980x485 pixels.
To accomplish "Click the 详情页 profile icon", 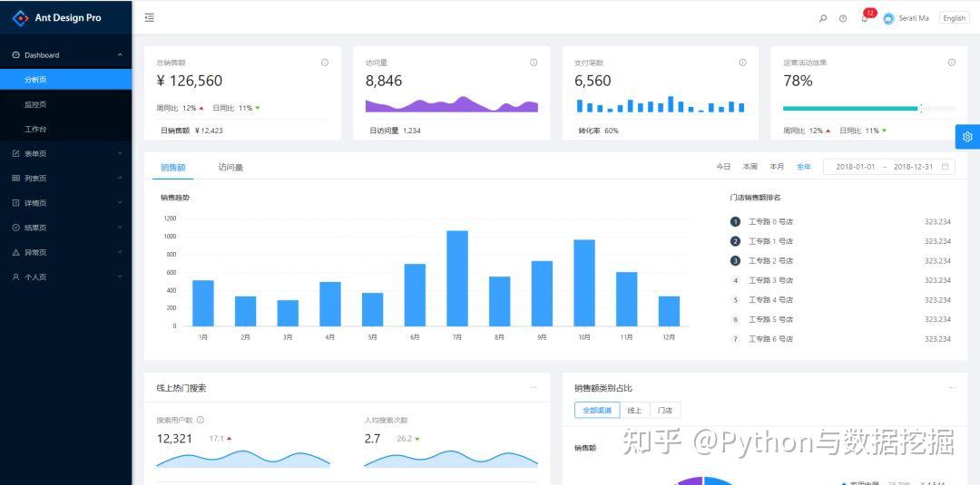I will point(16,203).
